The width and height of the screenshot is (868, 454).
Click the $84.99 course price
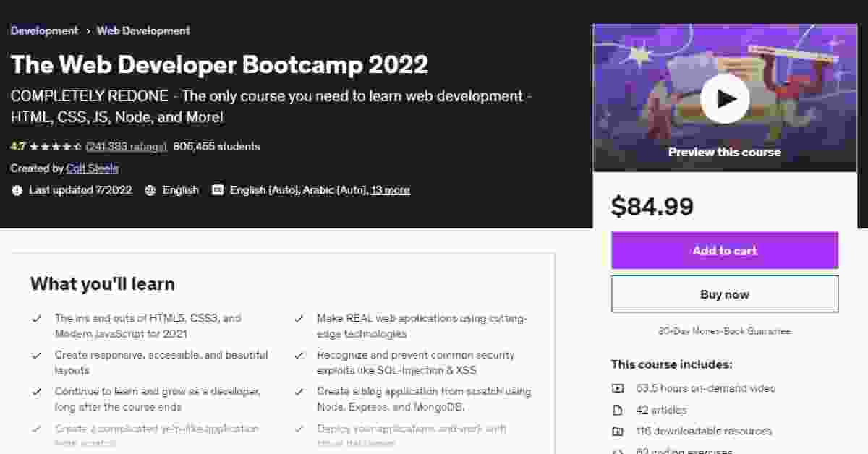[652, 207]
